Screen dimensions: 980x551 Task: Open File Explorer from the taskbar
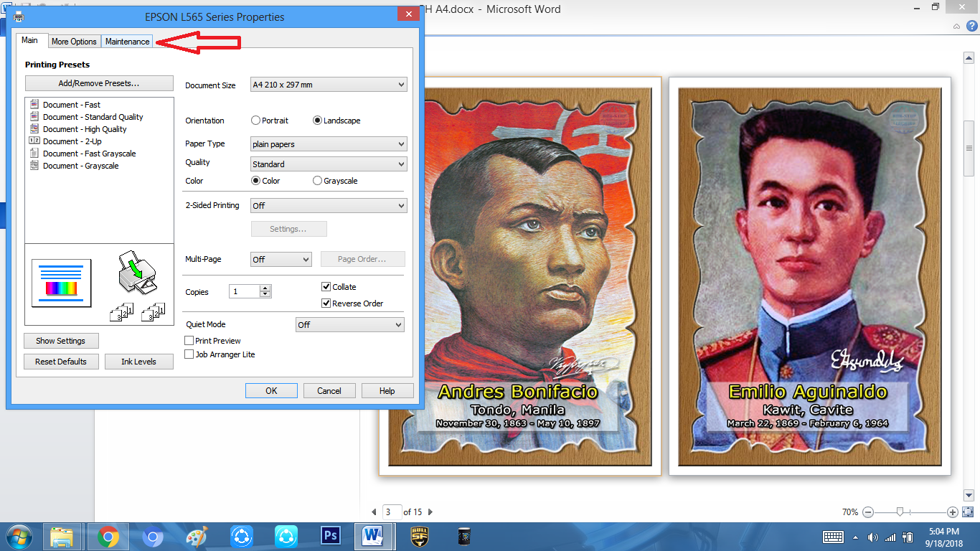click(62, 537)
